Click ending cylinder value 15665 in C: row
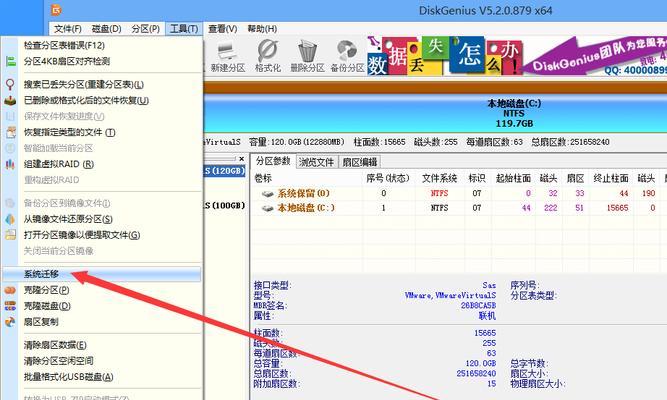667x400 pixels. [617, 208]
